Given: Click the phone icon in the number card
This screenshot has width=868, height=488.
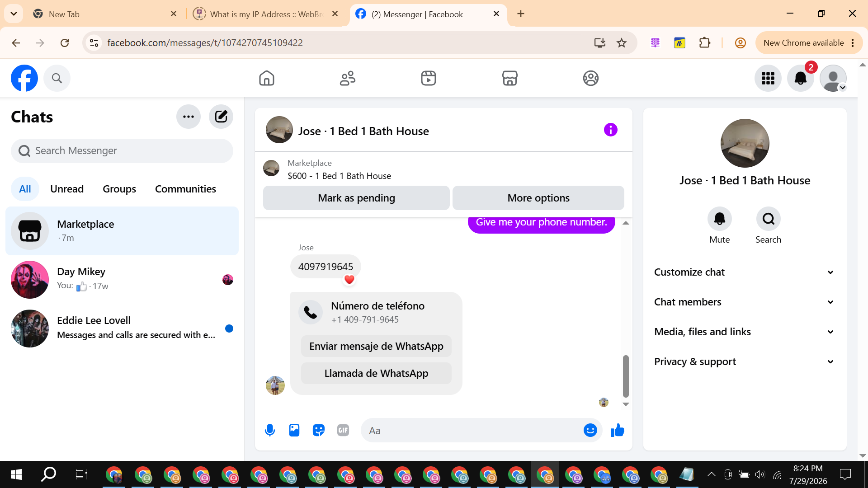Looking at the screenshot, I should (311, 312).
